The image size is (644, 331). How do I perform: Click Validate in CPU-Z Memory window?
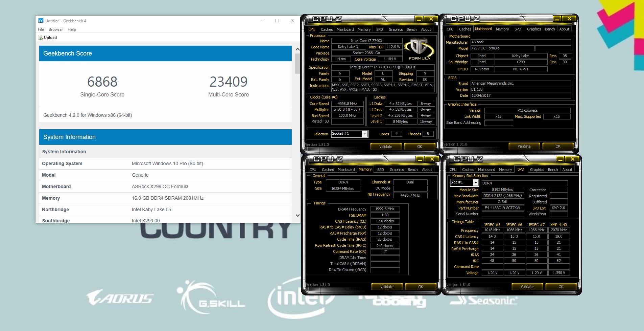coord(387,287)
